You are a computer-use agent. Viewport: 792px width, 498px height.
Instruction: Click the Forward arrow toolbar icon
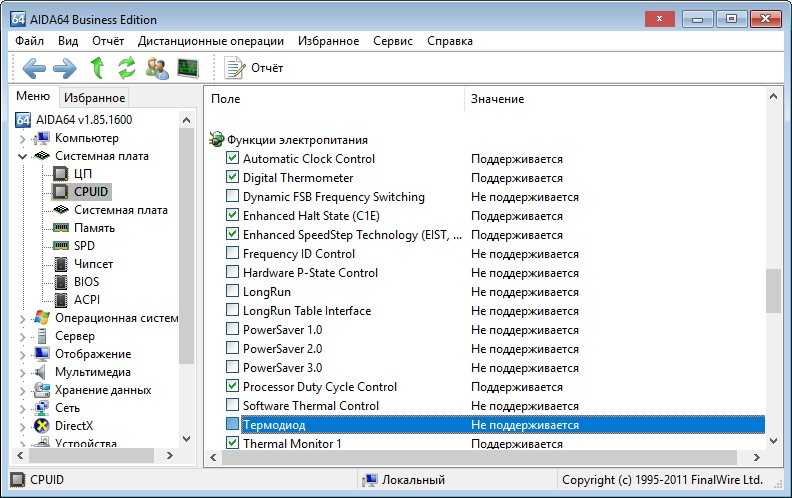(x=65, y=68)
